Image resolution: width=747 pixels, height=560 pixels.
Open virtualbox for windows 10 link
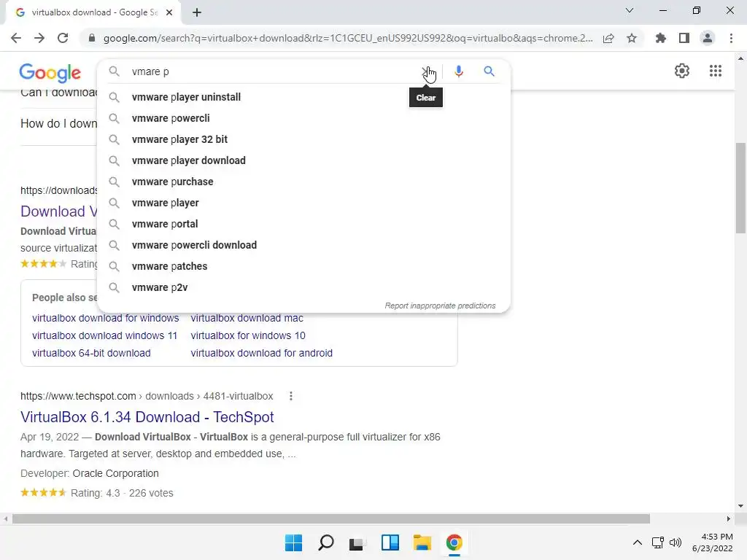[248, 335]
